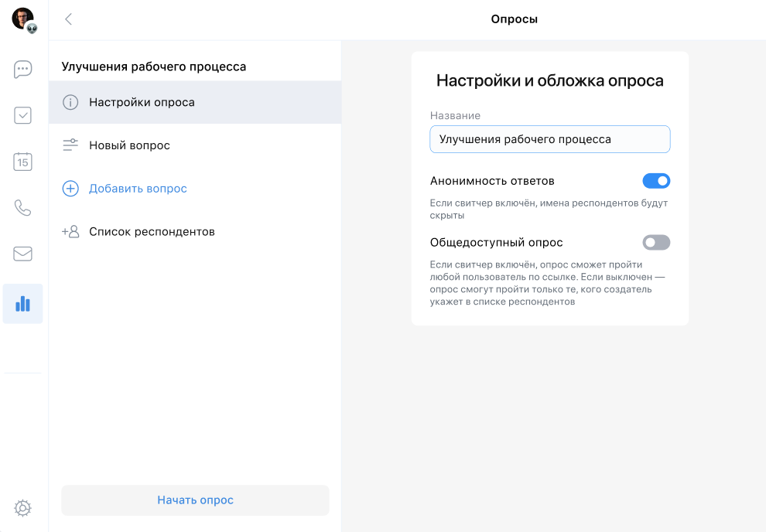
Task: Open the Новый вопрос item
Action: pyautogui.click(x=129, y=145)
